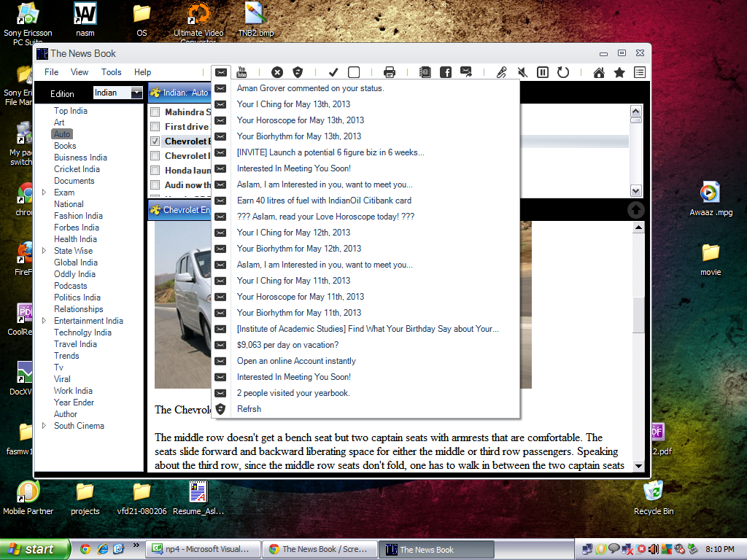The width and height of the screenshot is (747, 560).
Task: Open the View menu
Action: click(x=79, y=72)
